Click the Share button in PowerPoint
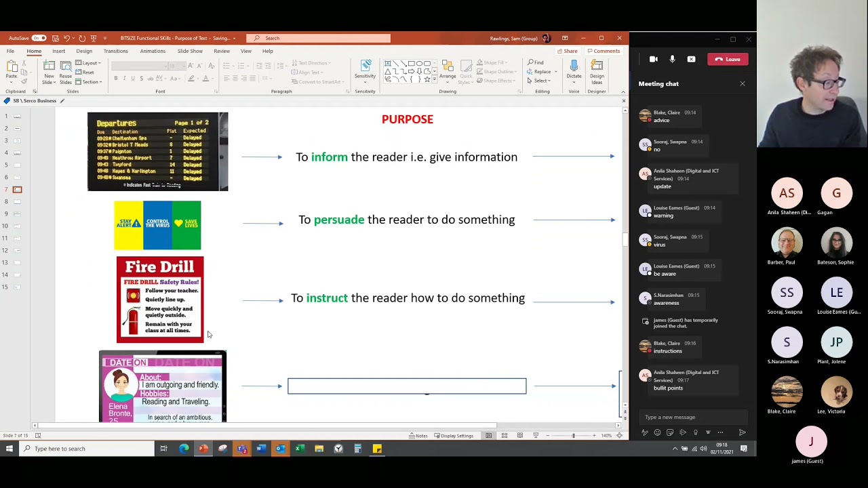The width and height of the screenshot is (868, 488). [568, 51]
